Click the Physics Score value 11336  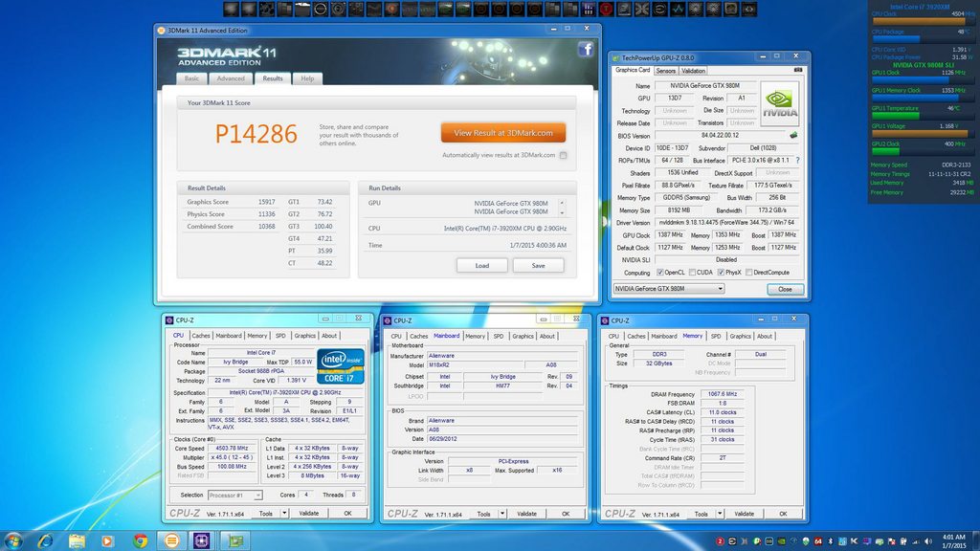(x=267, y=214)
